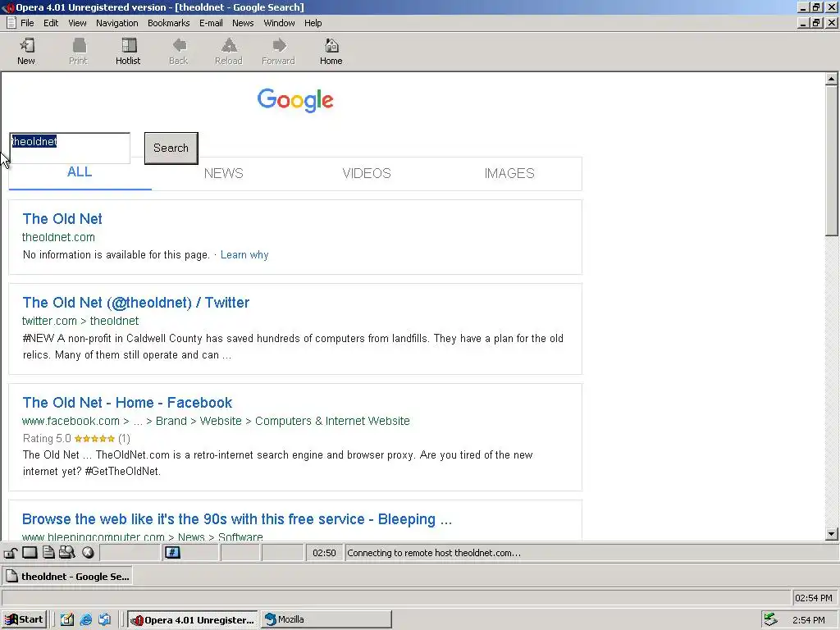Open the Bookmarks menu

click(x=169, y=23)
